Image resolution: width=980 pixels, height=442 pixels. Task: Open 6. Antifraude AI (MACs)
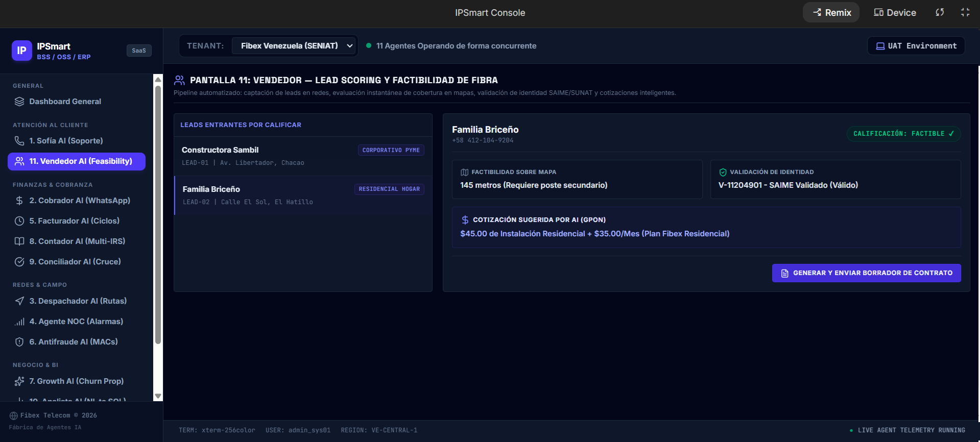(x=77, y=342)
